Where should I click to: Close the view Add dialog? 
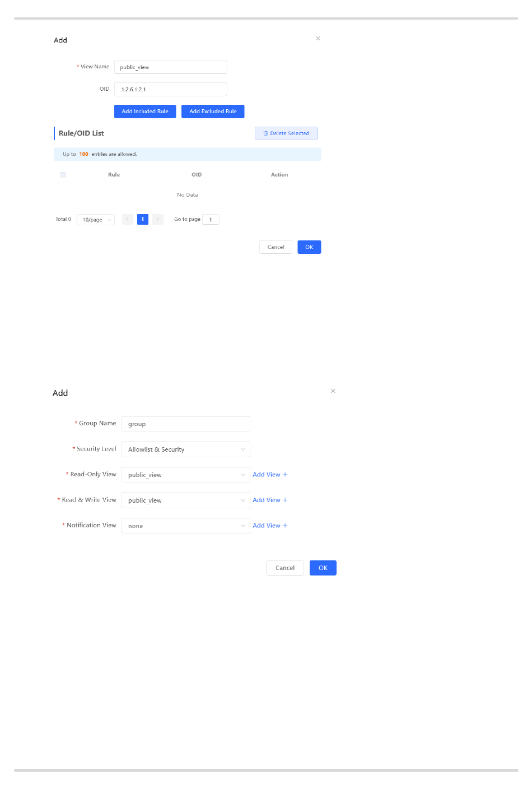[318, 39]
